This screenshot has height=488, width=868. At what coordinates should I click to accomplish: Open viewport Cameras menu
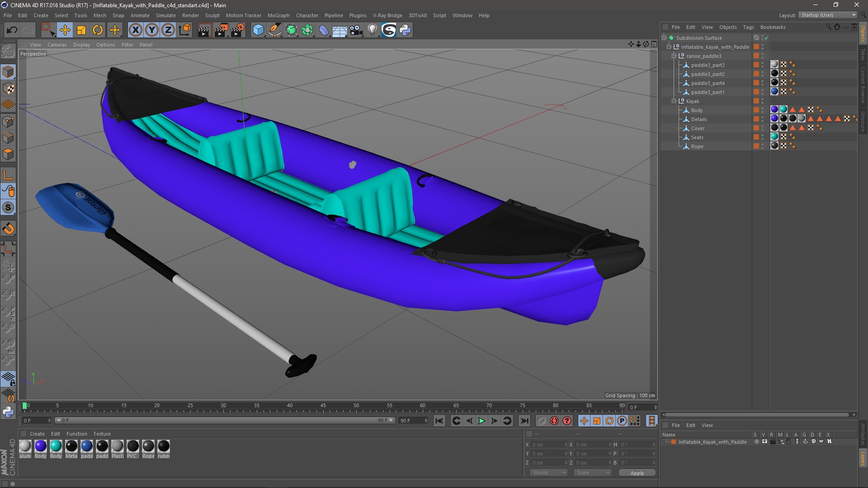click(x=57, y=45)
